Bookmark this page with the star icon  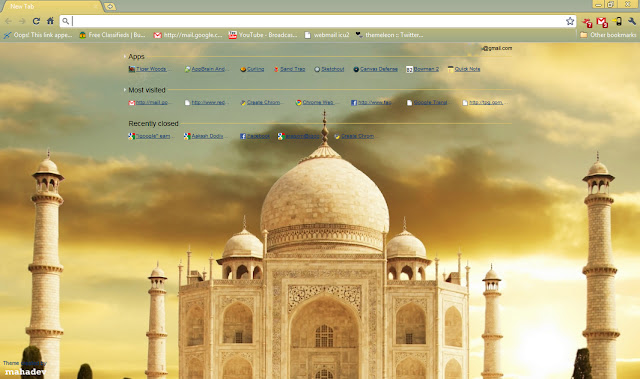pos(570,21)
